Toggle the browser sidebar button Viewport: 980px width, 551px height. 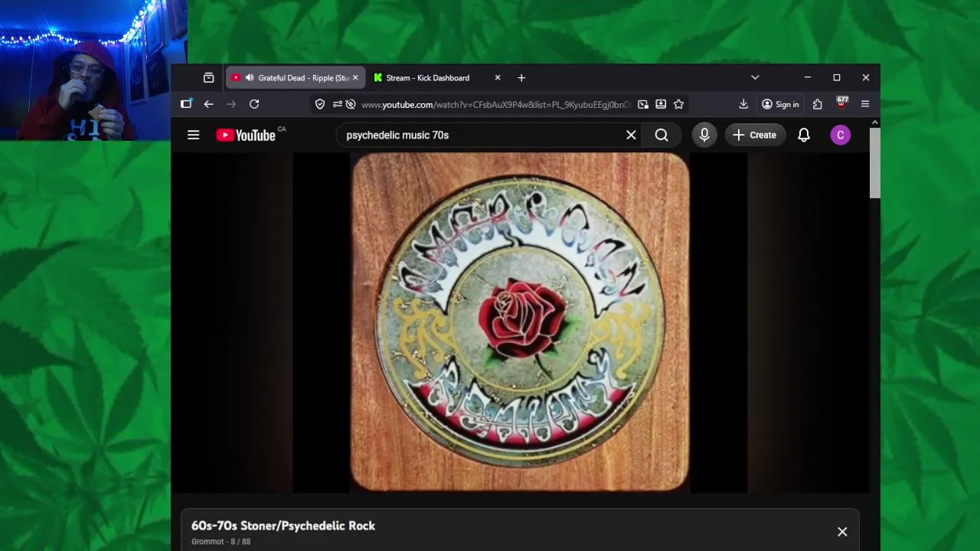click(186, 104)
